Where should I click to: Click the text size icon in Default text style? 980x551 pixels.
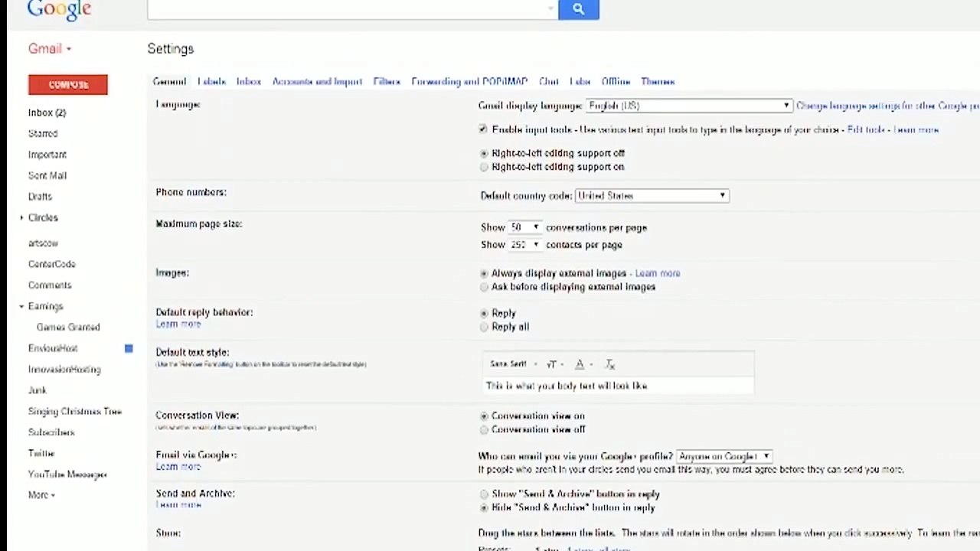(554, 364)
